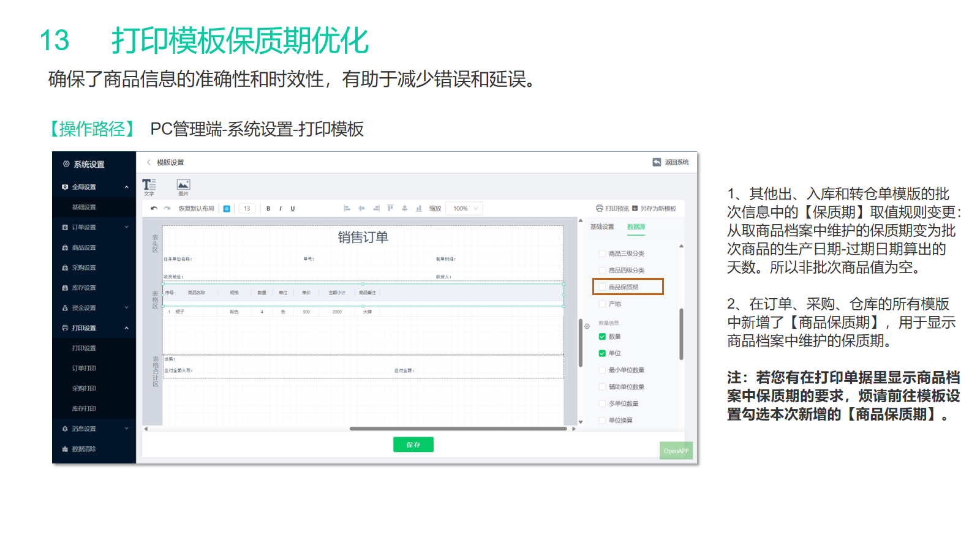The width and height of the screenshot is (980, 551).
Task: Center selected elements horizontally
Action: (x=361, y=208)
